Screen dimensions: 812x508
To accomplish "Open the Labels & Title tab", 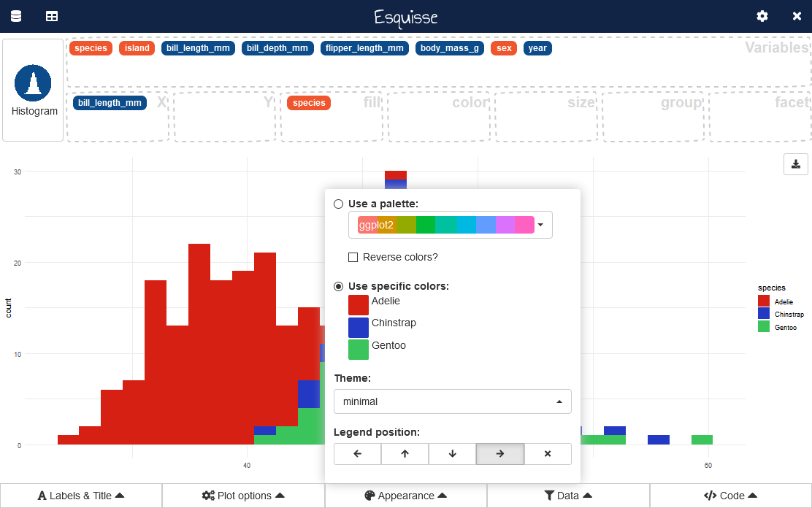I will [x=81, y=496].
